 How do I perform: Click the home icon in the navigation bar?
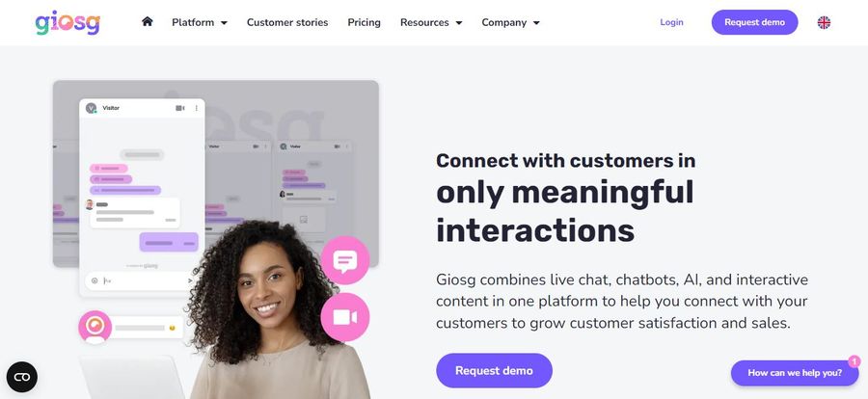coord(147,21)
